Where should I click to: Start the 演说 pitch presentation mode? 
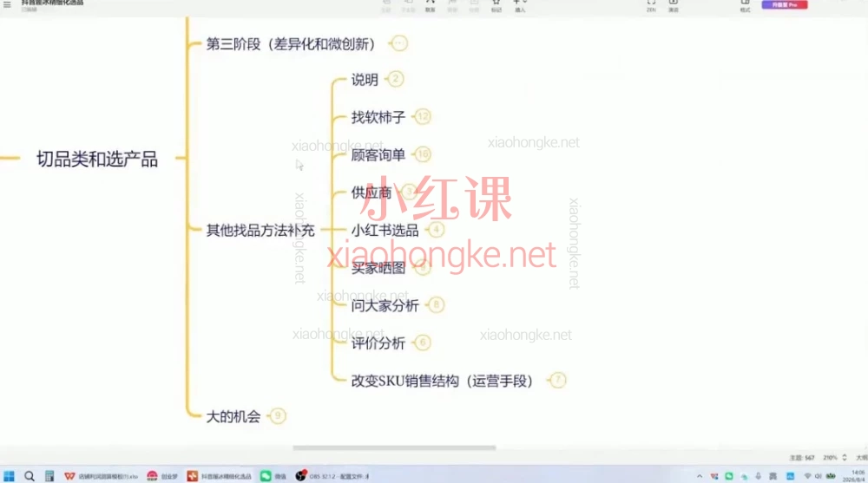click(674, 5)
